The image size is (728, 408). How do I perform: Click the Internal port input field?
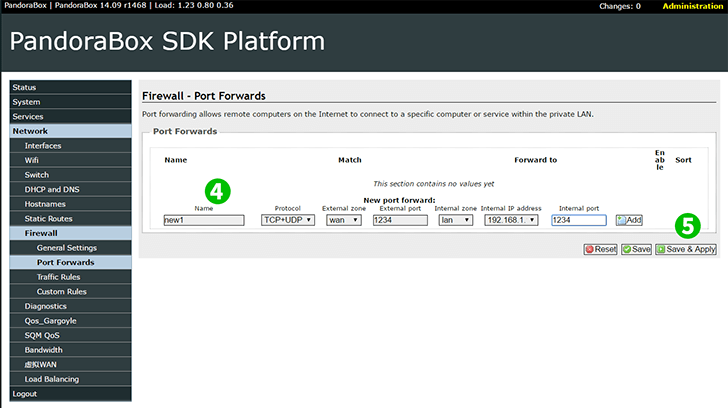pos(579,220)
